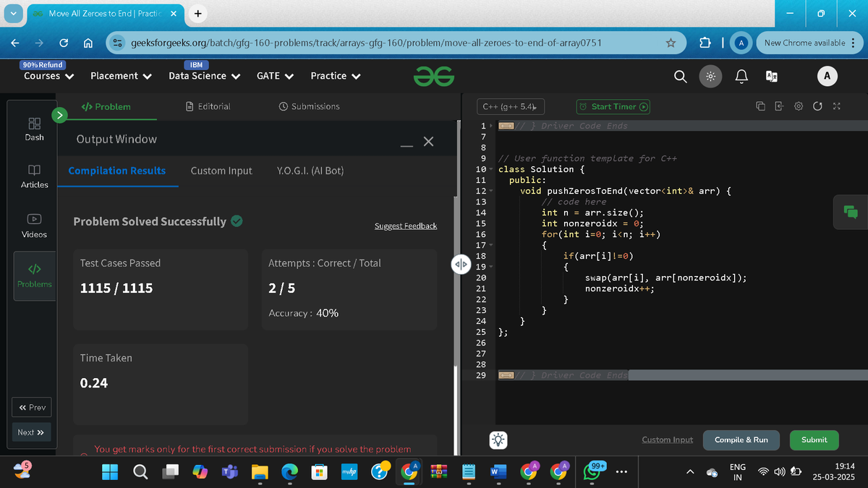Open the floating chat bubble icon
The height and width of the screenshot is (488, 868).
tap(850, 212)
